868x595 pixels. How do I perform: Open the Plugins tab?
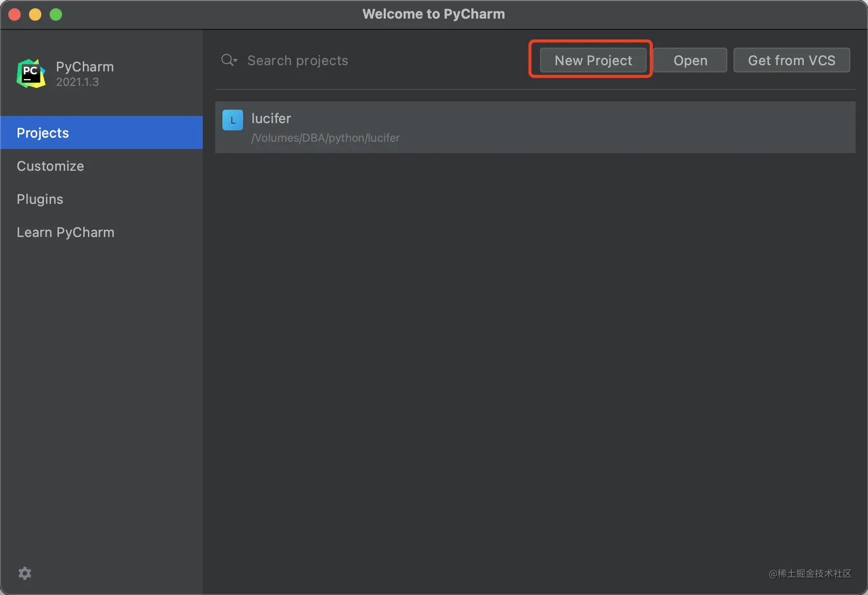101,199
